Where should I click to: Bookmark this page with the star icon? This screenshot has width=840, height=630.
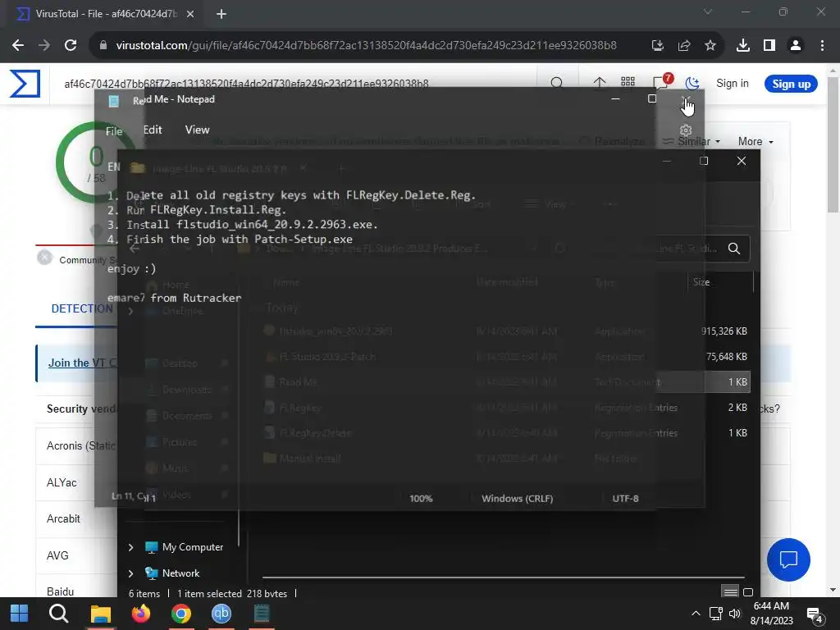(x=710, y=46)
